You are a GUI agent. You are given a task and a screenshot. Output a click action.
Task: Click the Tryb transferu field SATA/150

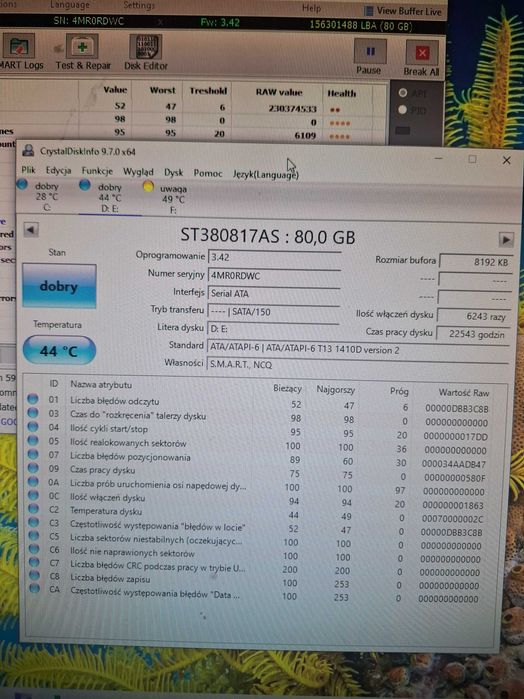point(274,312)
